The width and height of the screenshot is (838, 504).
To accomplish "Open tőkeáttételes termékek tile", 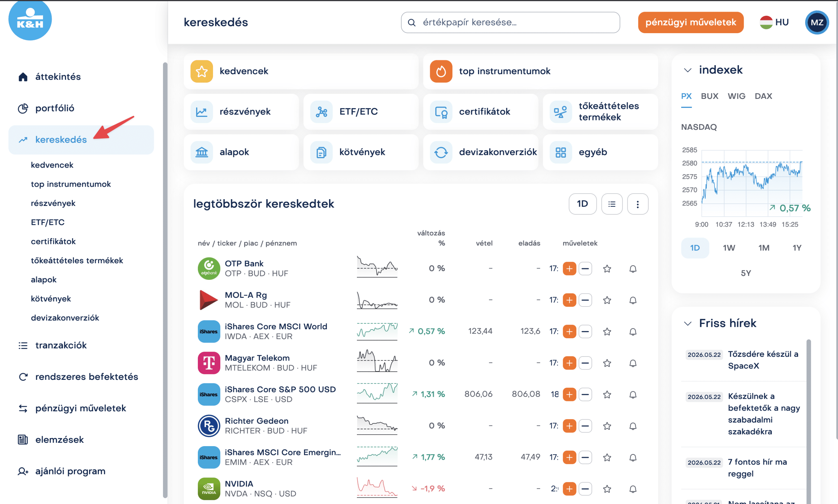I will coord(600,112).
